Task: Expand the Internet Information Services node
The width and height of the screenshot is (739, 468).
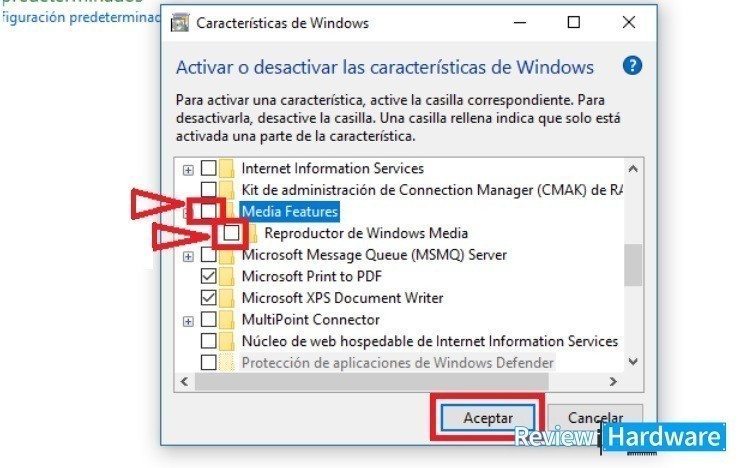Action: [x=188, y=170]
